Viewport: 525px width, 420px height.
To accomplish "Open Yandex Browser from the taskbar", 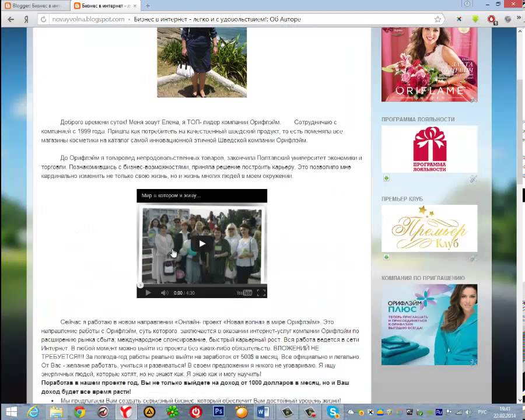I will coord(126,412).
